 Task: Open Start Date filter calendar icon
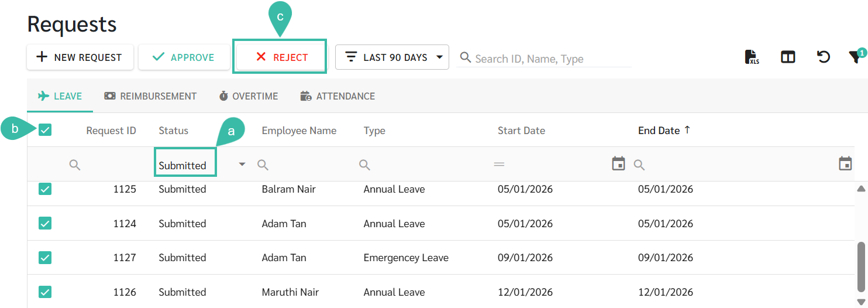618,163
